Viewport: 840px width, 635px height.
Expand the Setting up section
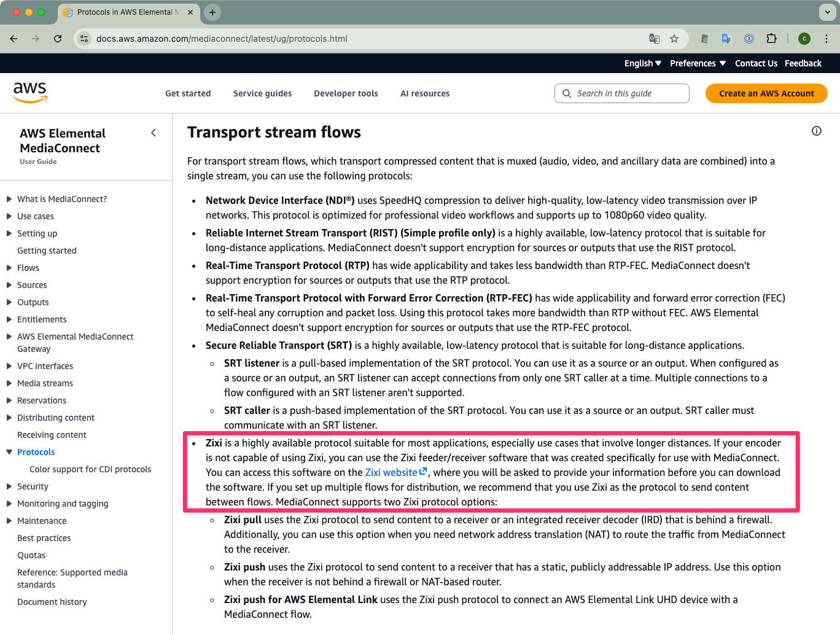(x=9, y=233)
